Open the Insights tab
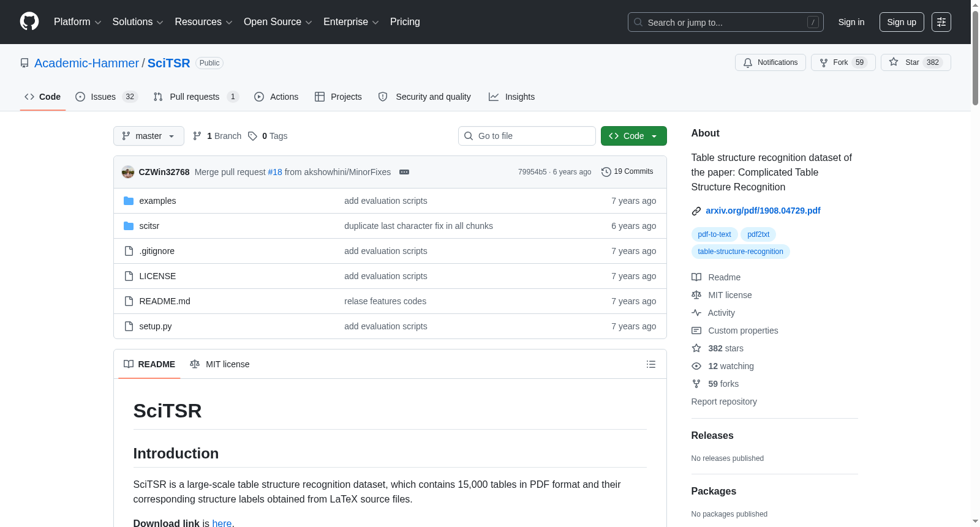Screen dimensions: 980x527 (511, 97)
